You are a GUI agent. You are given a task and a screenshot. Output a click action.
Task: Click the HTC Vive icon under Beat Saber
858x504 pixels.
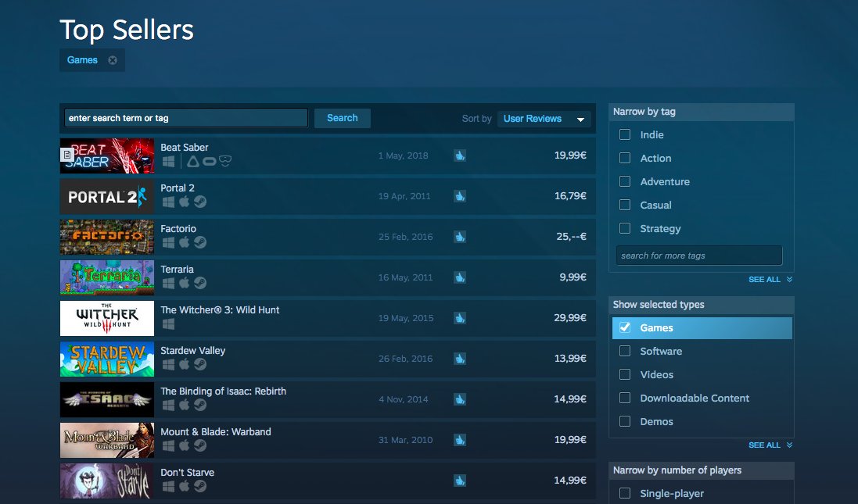(193, 161)
